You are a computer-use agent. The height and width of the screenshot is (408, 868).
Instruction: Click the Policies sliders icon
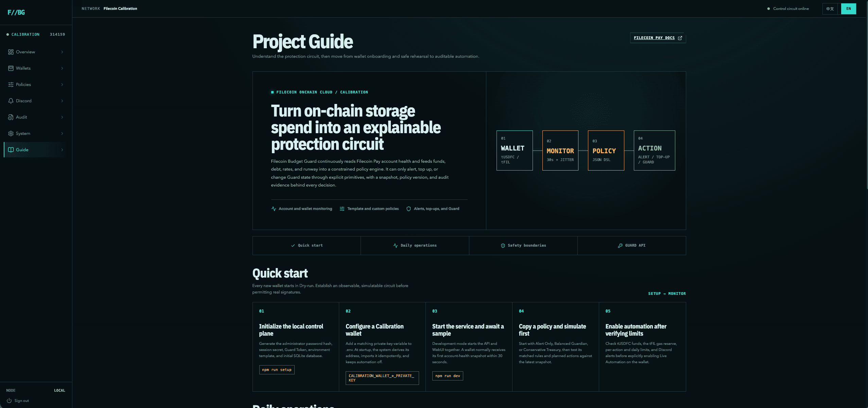coord(11,85)
